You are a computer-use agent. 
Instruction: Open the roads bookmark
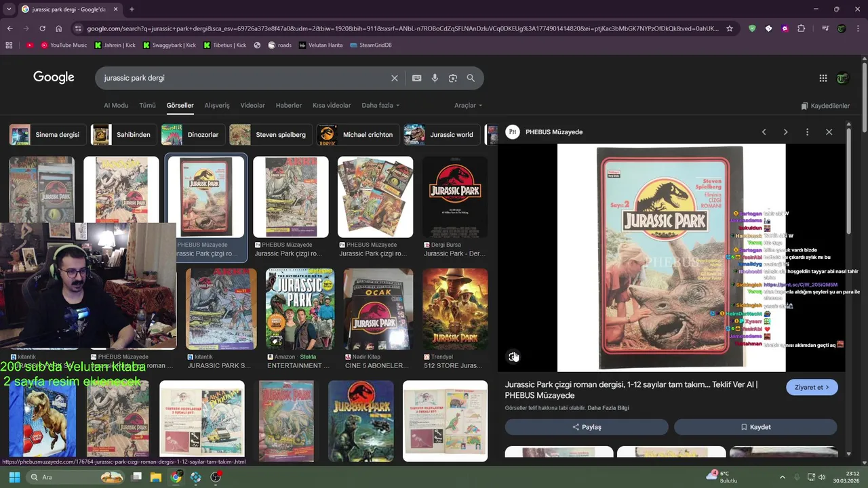(279, 45)
